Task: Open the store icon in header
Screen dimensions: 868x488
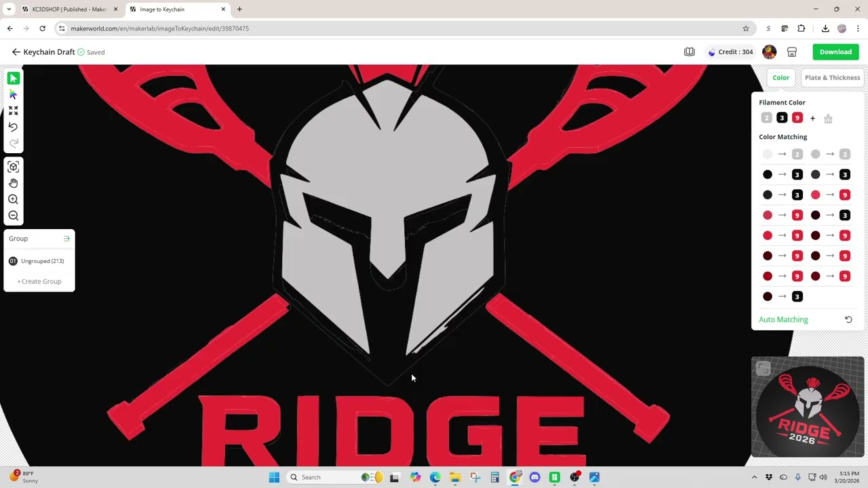Action: coord(791,52)
